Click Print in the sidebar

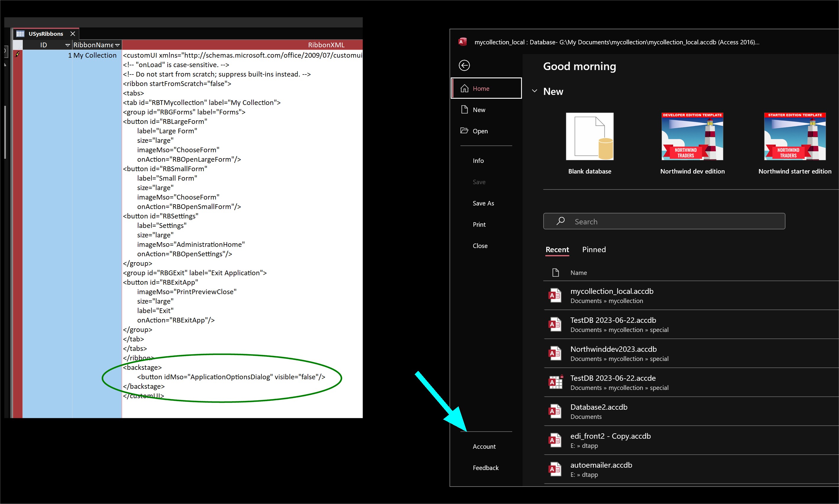[479, 224]
